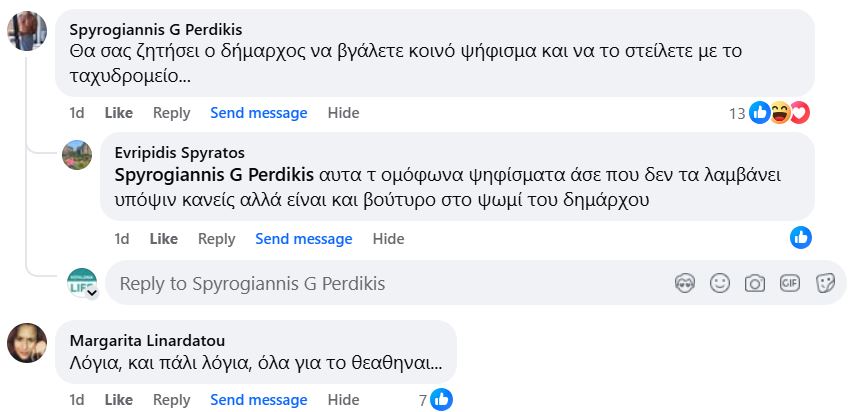Attach a photo using the camera icon
The image size is (853, 412).
coord(755,284)
